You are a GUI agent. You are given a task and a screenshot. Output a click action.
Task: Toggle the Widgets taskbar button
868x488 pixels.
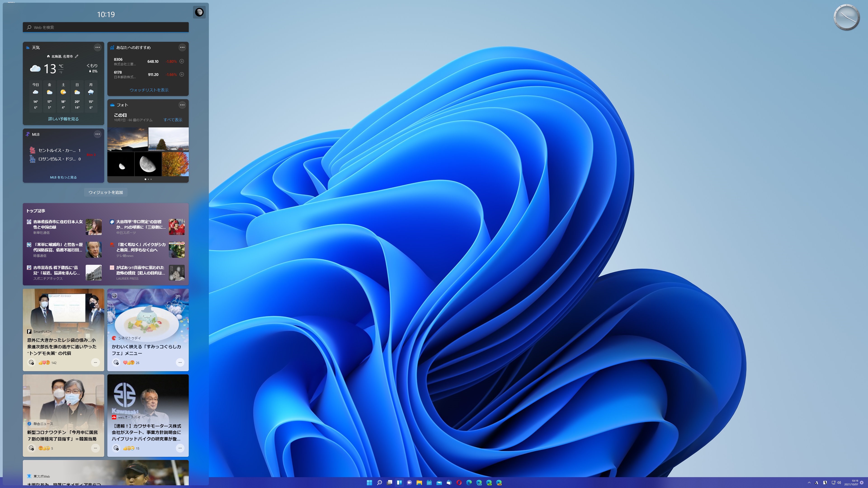click(399, 483)
